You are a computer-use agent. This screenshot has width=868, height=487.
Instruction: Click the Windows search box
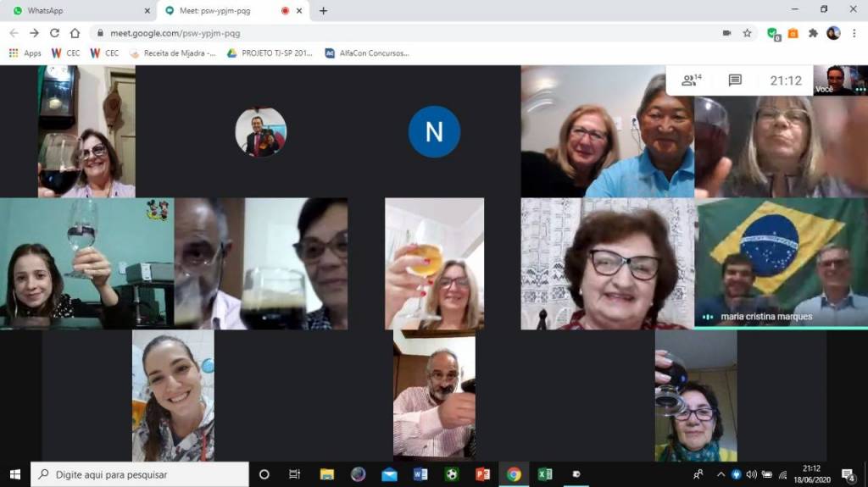140,474
